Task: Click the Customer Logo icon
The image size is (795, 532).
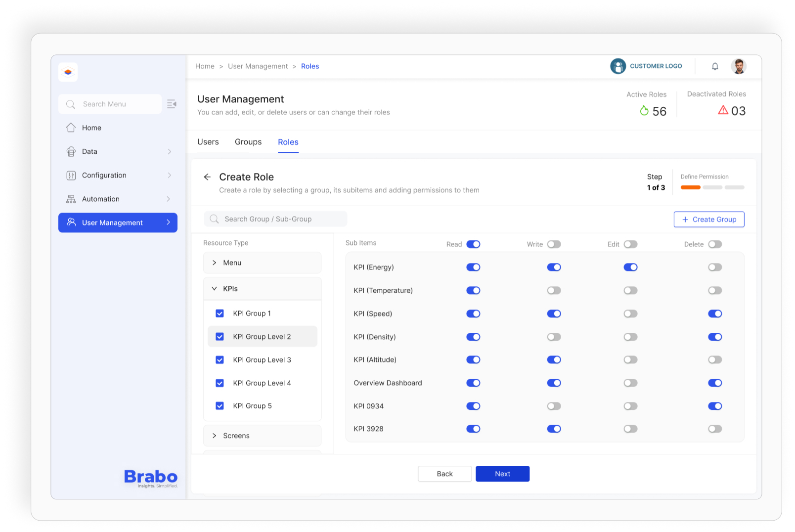Action: pyautogui.click(x=618, y=66)
